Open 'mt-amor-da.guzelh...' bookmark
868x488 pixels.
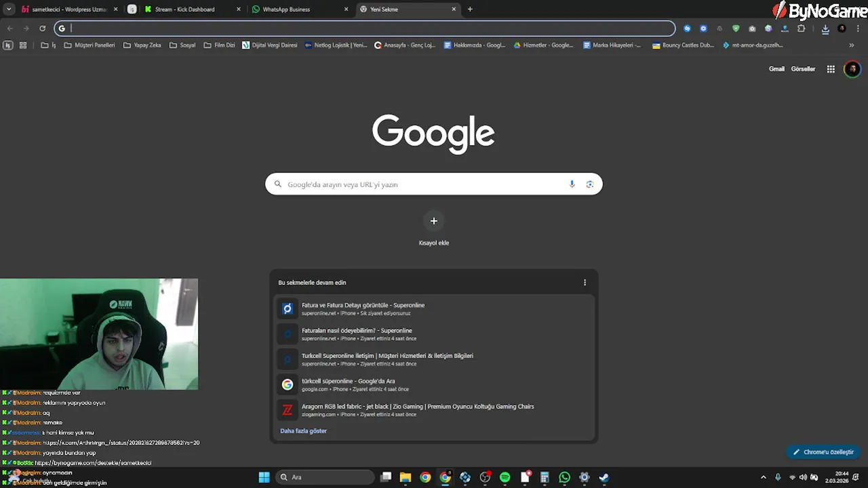click(x=753, y=45)
